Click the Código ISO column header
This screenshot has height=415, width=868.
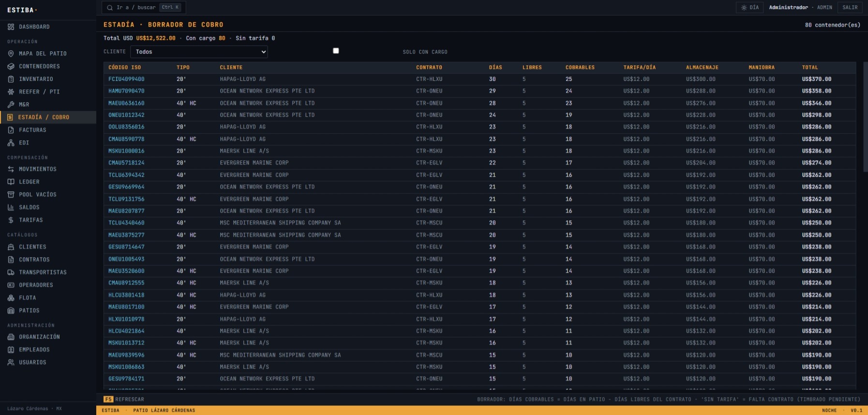(125, 67)
